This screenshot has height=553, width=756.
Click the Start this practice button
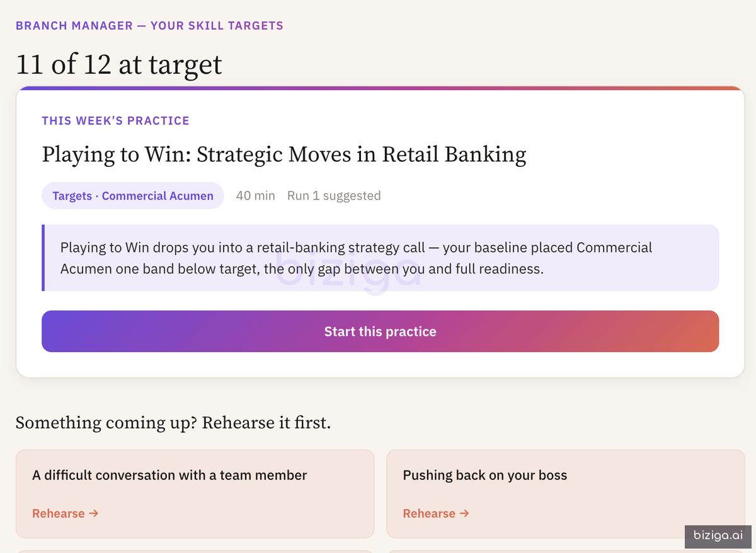[380, 331]
